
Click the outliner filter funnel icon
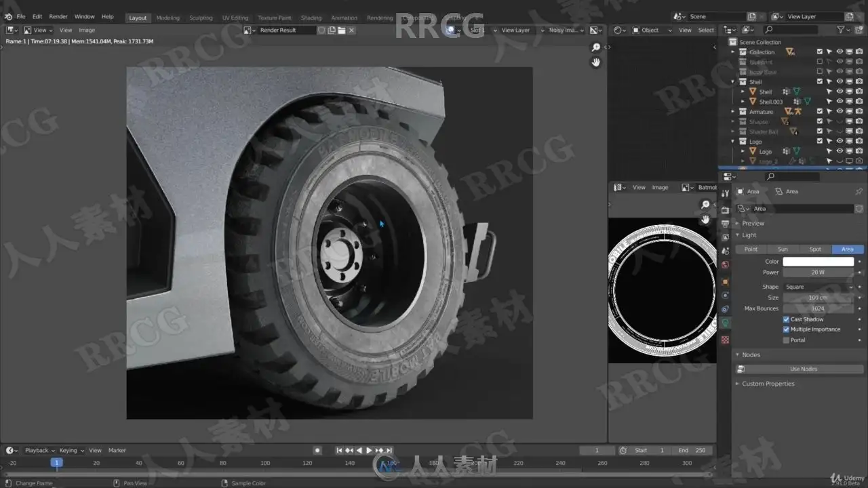point(841,30)
